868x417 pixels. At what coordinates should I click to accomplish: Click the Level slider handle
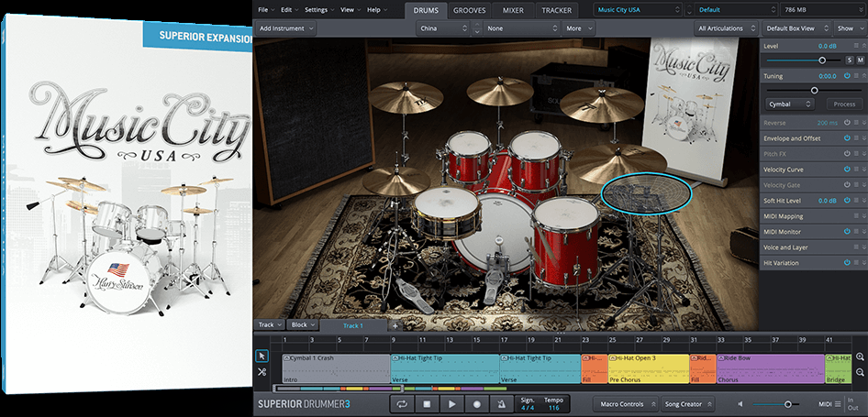pos(822,60)
